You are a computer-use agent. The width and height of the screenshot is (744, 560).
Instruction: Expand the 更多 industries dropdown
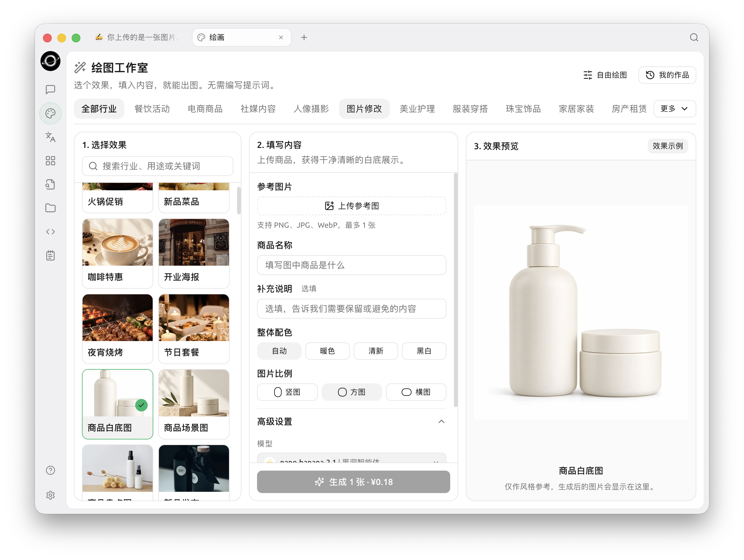(x=675, y=109)
